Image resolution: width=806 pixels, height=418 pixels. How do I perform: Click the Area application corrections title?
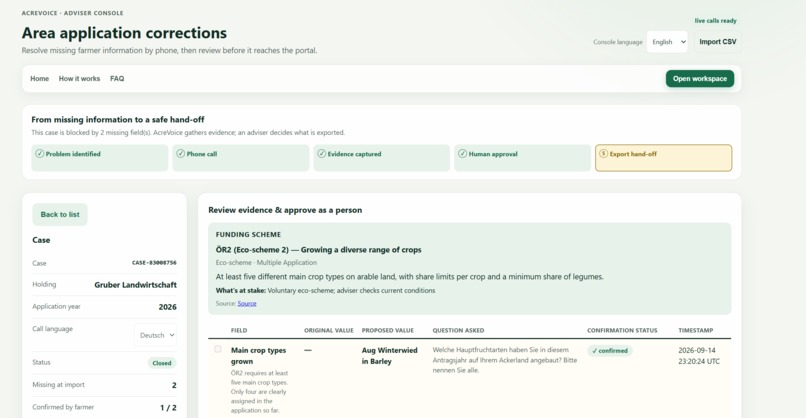tap(124, 33)
